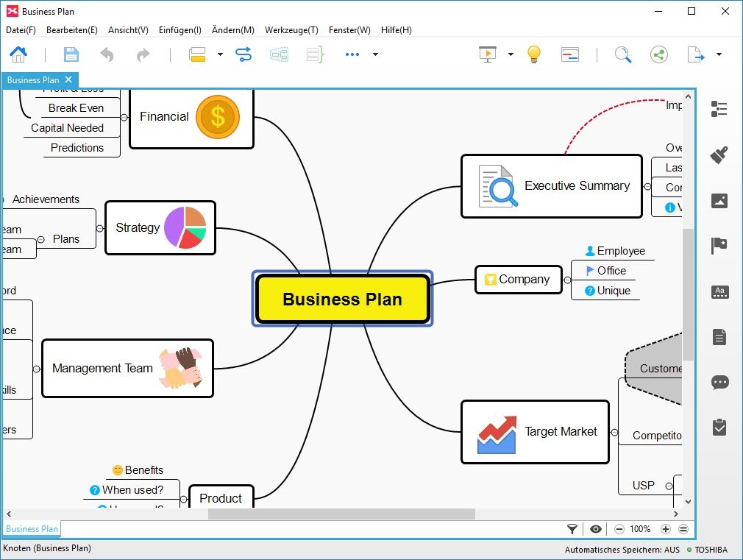The image size is (743, 560).
Task: Select the Business Plan sheet tab at bottom
Action: tap(32, 528)
